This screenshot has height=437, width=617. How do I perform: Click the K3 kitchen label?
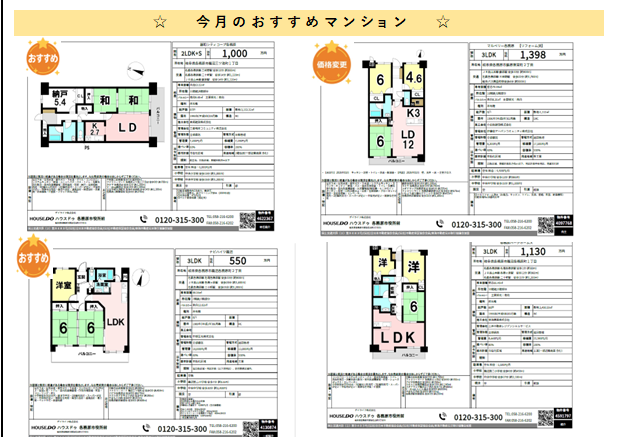click(414, 113)
